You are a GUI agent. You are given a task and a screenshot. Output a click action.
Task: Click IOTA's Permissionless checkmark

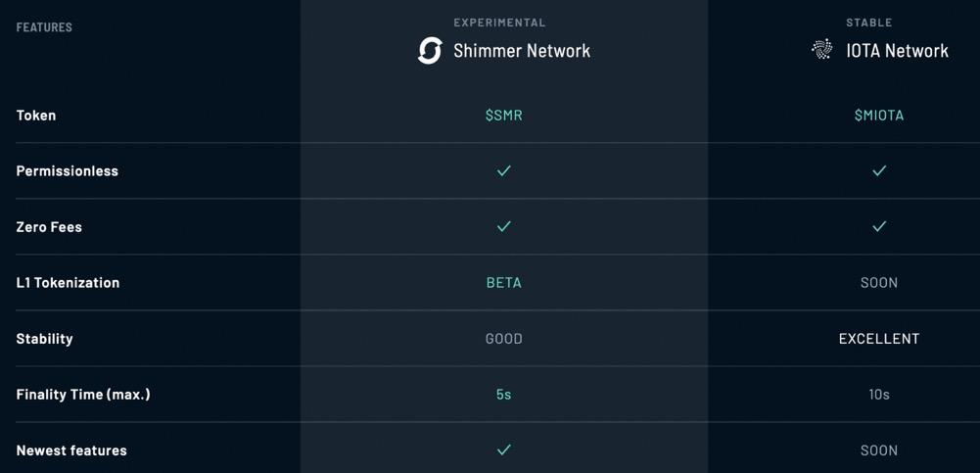coord(879,171)
